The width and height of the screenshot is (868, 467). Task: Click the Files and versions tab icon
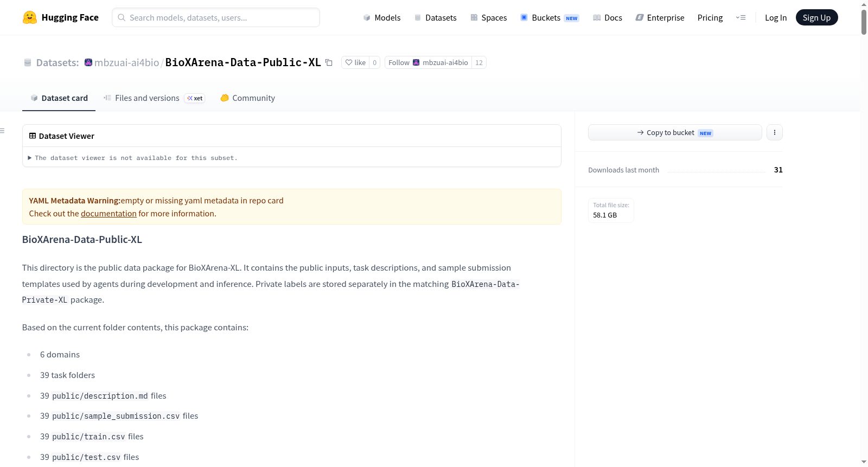tap(107, 98)
